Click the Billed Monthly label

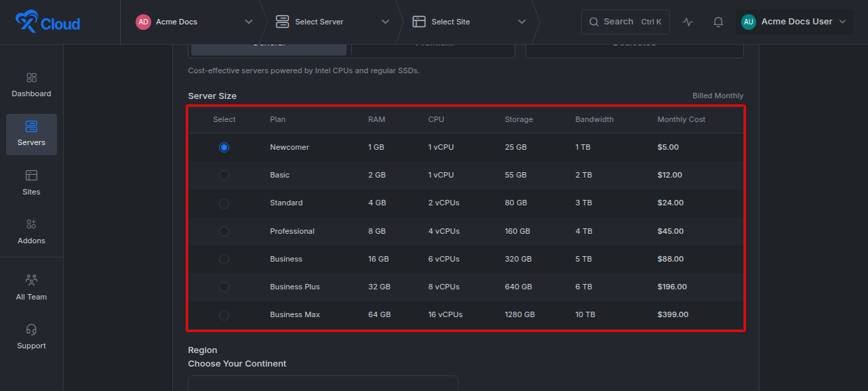click(718, 96)
